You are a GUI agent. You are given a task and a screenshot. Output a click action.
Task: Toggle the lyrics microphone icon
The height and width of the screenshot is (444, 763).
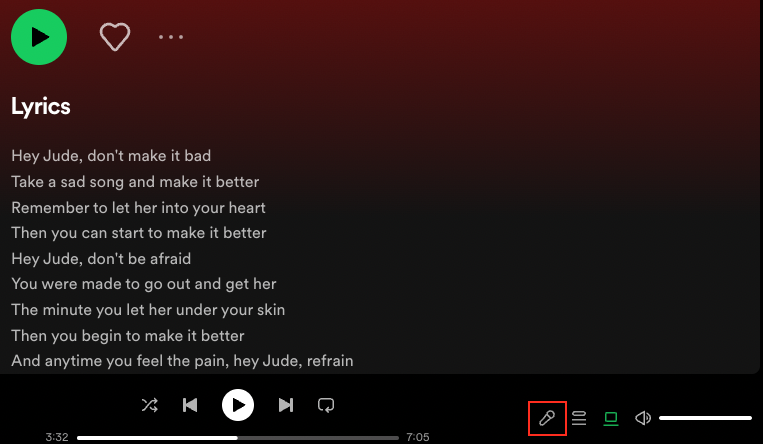(547, 418)
